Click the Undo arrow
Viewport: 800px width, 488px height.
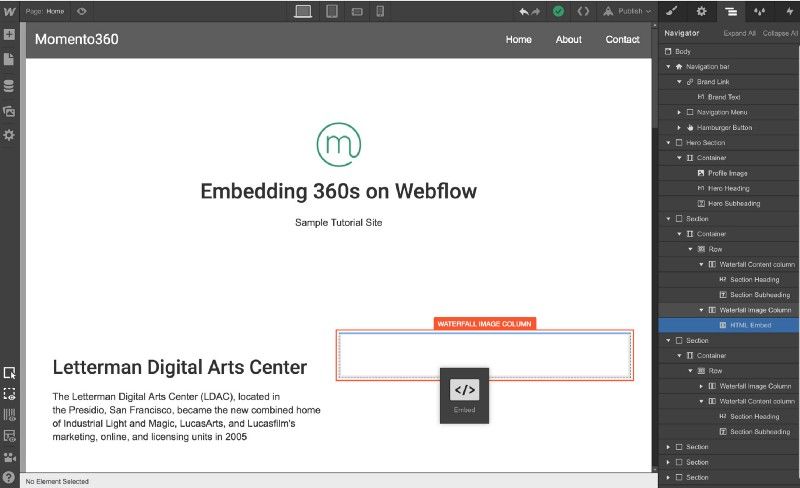(x=524, y=11)
